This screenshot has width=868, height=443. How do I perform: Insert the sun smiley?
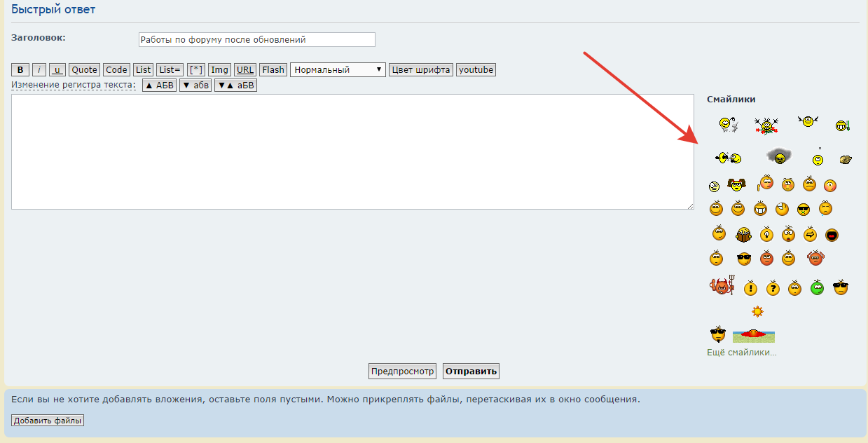click(x=757, y=311)
